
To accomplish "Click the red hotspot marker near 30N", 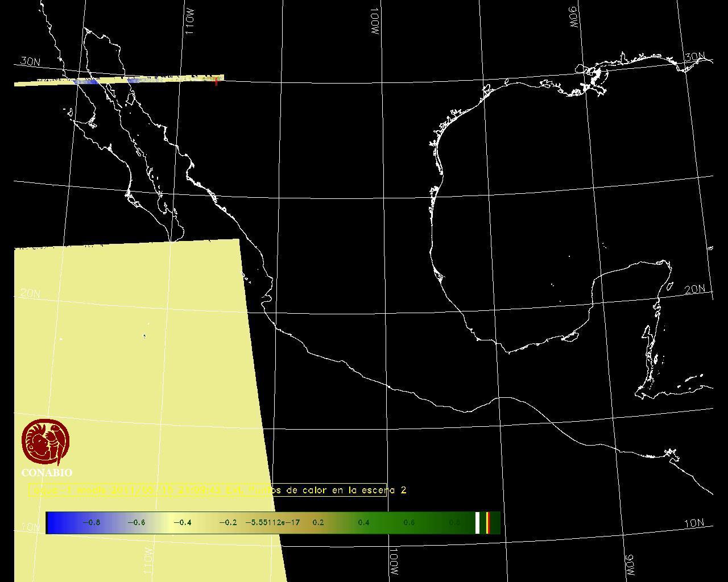I will pos(216,82).
